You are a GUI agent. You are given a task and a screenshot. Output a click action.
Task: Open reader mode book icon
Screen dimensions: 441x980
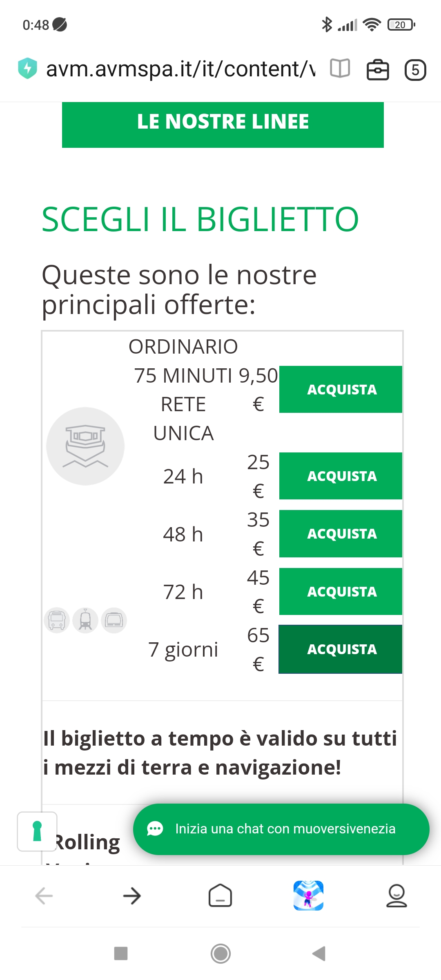(x=340, y=69)
